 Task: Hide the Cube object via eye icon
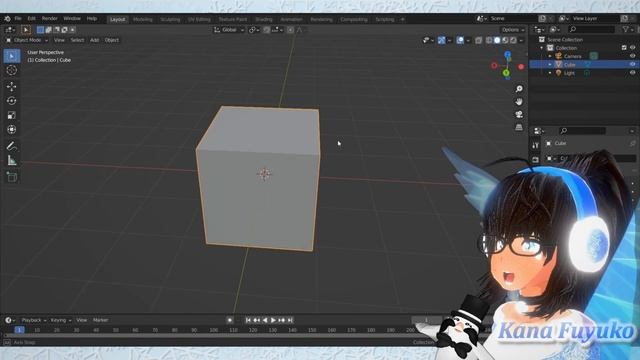click(x=632, y=64)
